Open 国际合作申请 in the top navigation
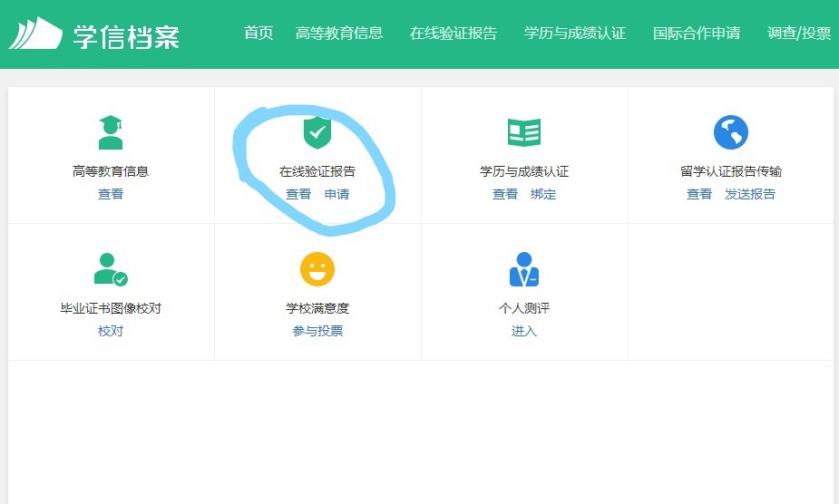This screenshot has width=839, height=504. coord(697,34)
